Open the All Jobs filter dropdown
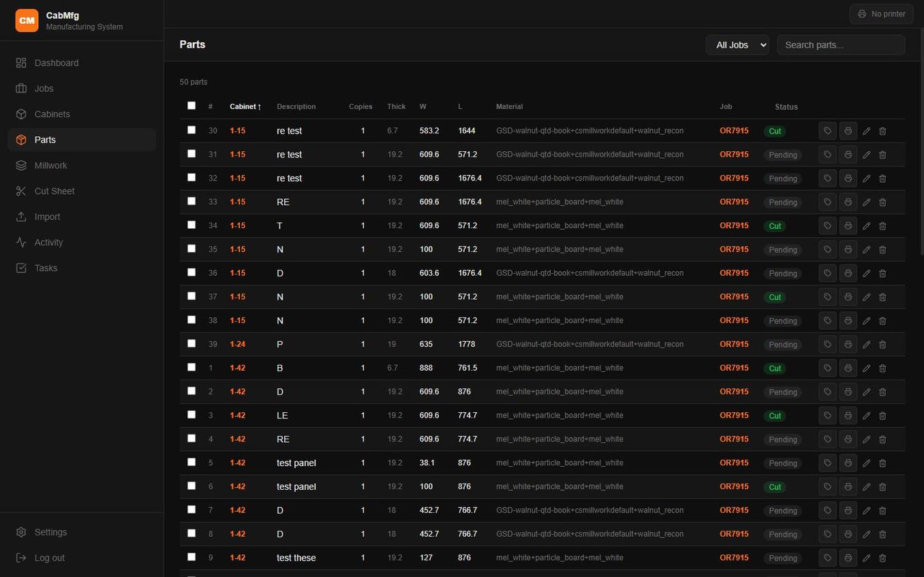 737,45
